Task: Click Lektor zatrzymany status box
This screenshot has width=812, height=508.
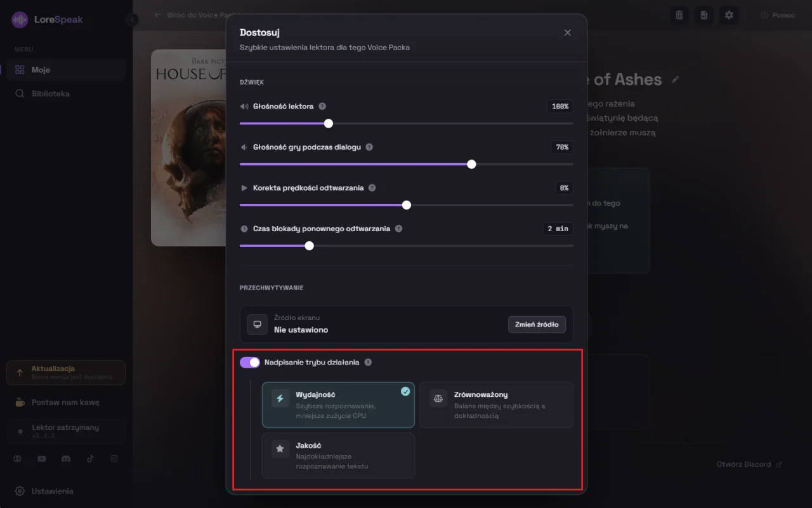Action: point(66,431)
